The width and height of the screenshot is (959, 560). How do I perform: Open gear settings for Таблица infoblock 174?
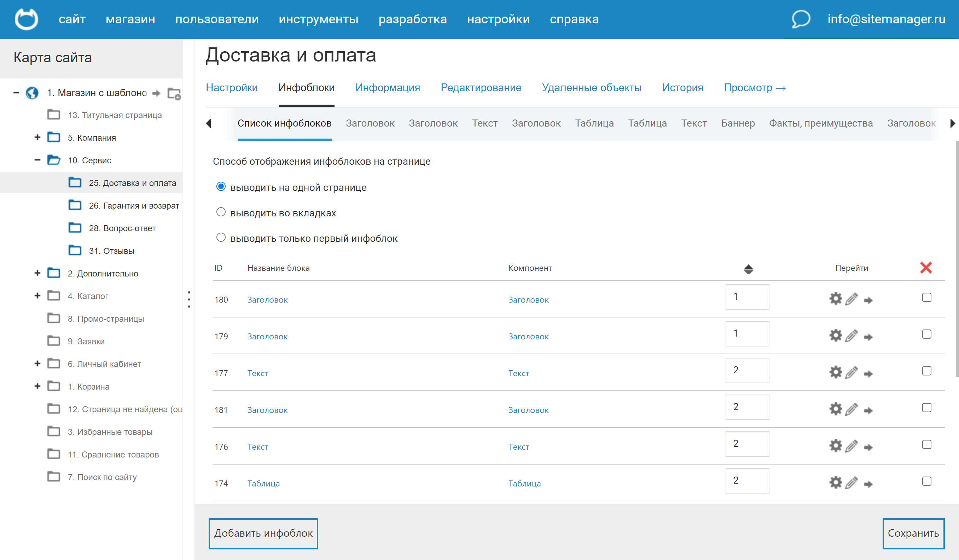(836, 482)
